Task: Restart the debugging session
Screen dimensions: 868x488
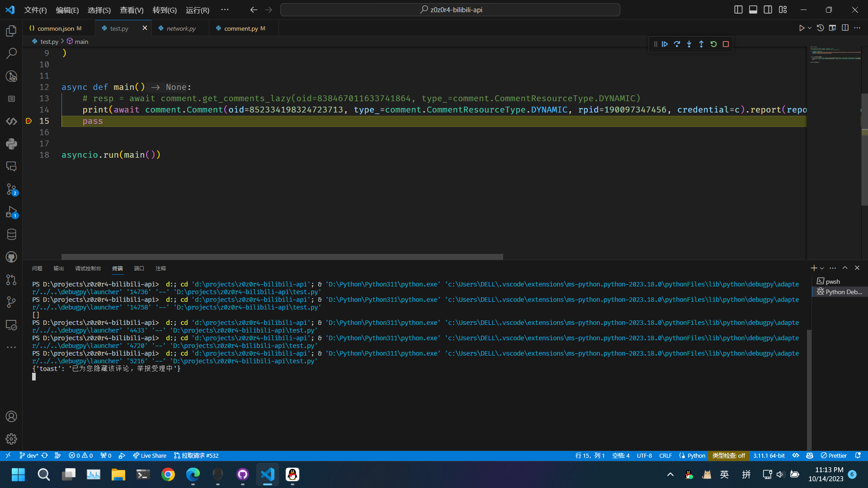Action: pos(713,44)
